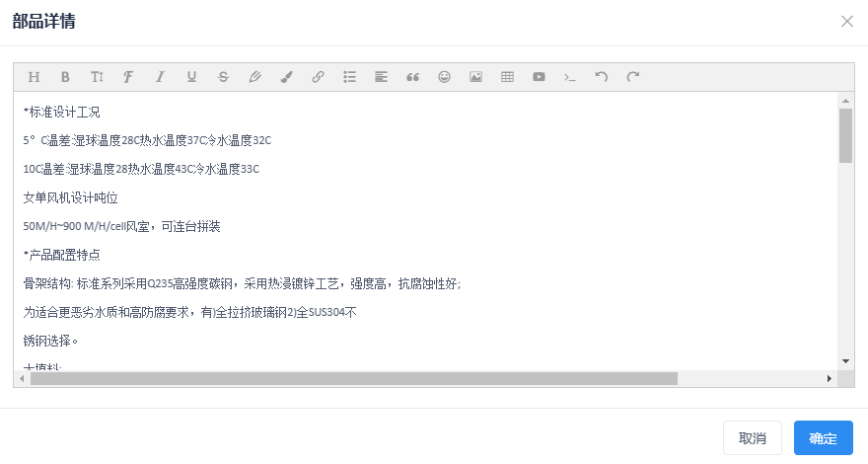Image resolution: width=868 pixels, height=464 pixels.
Task: Insert a hyperlink
Action: tap(318, 77)
